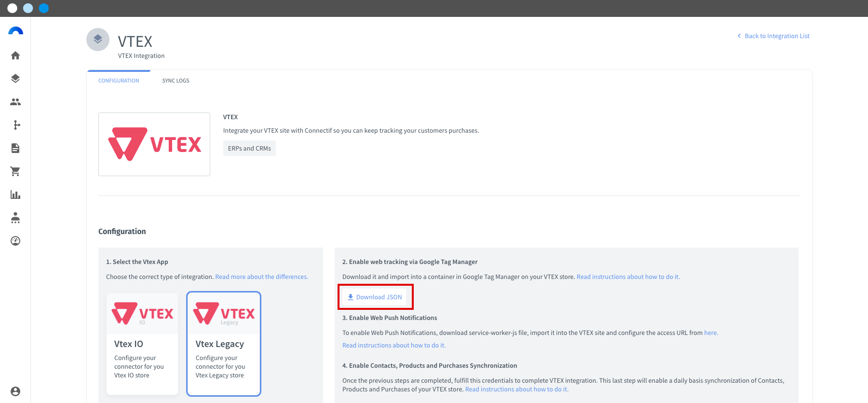The image size is (868, 403).
Task: Go to Home via the house icon
Action: click(x=15, y=56)
